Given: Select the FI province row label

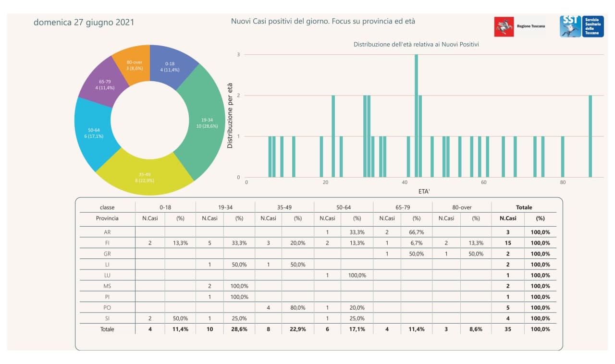Looking at the screenshot, I should tap(107, 243).
